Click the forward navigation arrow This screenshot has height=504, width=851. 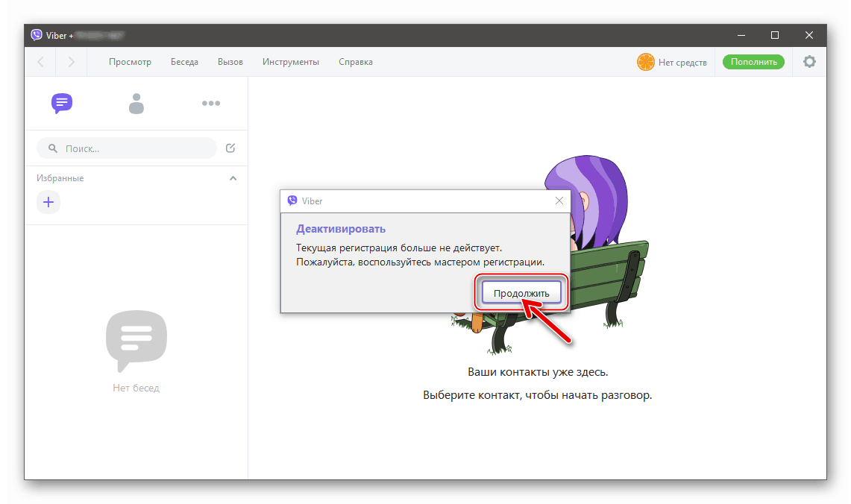(x=71, y=61)
